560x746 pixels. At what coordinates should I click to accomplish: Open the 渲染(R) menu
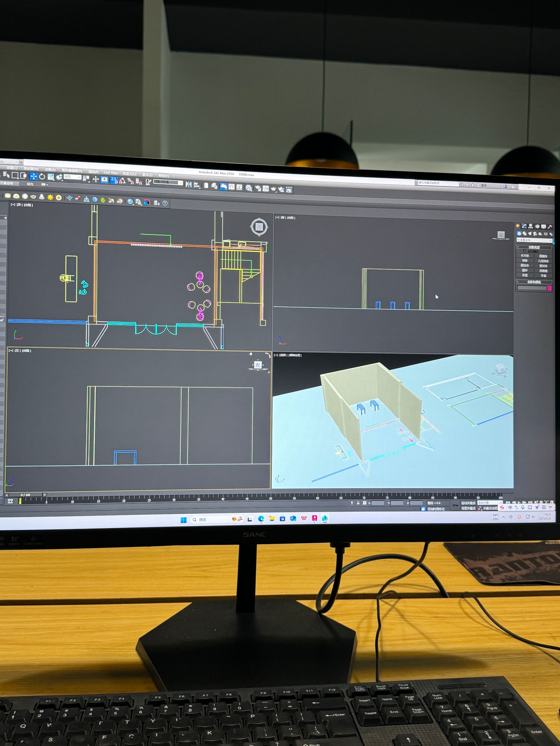tap(93, 172)
